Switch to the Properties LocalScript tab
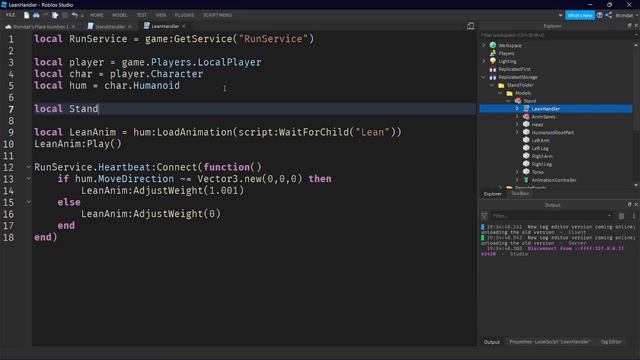 point(550,342)
